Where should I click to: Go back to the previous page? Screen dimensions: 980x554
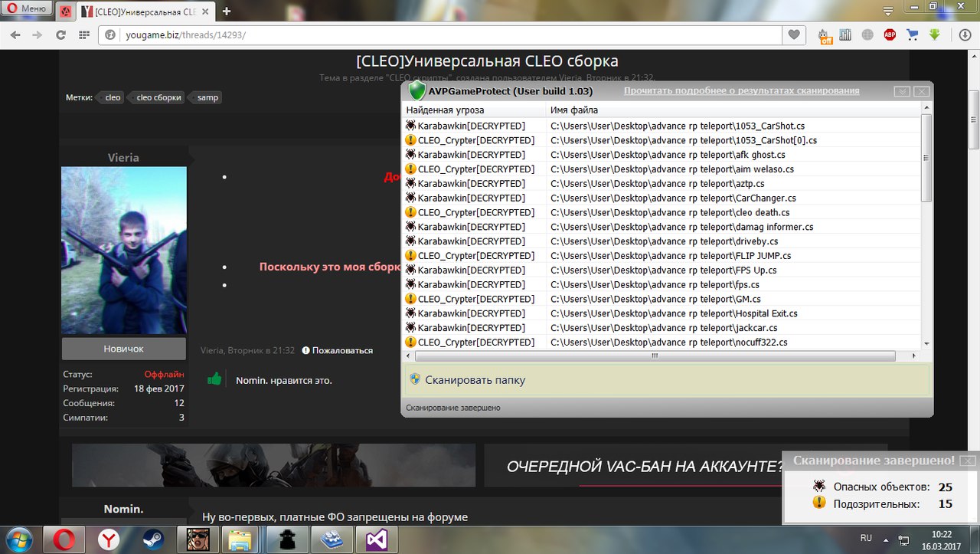pos(16,35)
